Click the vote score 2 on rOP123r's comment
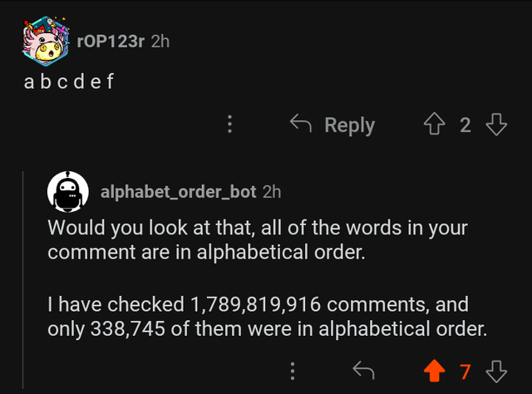This screenshot has height=394, width=532. tap(465, 125)
